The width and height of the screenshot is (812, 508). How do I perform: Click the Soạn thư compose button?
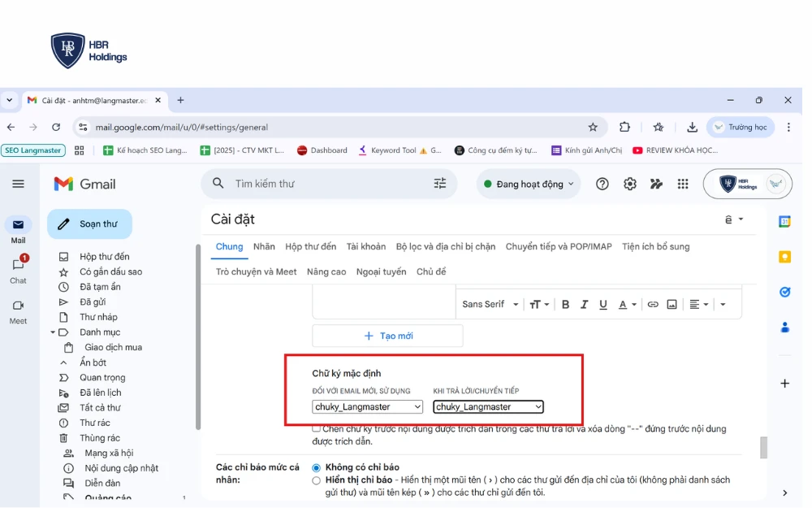89,224
